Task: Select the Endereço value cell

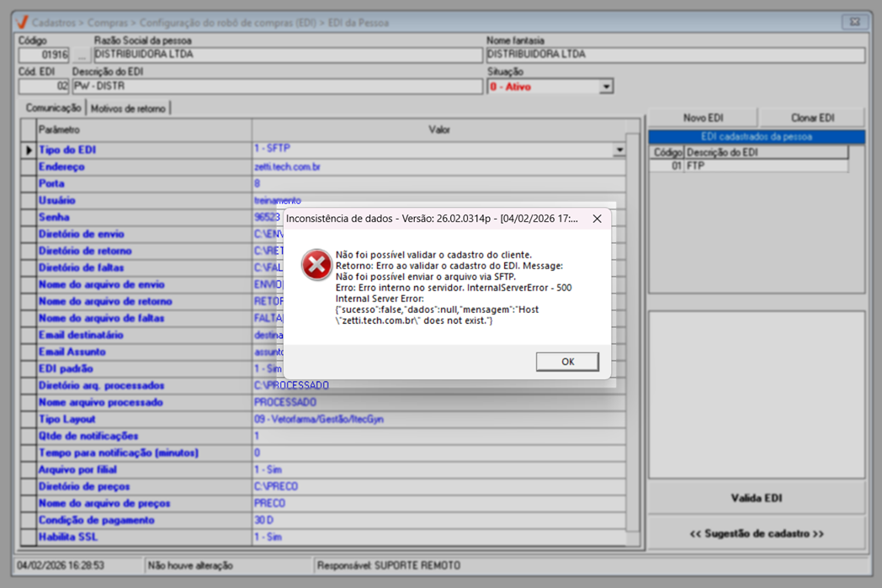Action: click(438, 167)
